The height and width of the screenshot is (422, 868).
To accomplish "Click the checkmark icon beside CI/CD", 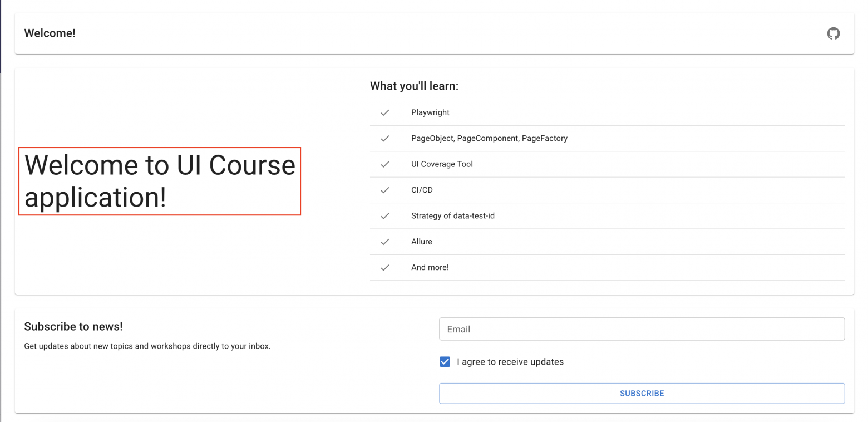I will point(384,190).
